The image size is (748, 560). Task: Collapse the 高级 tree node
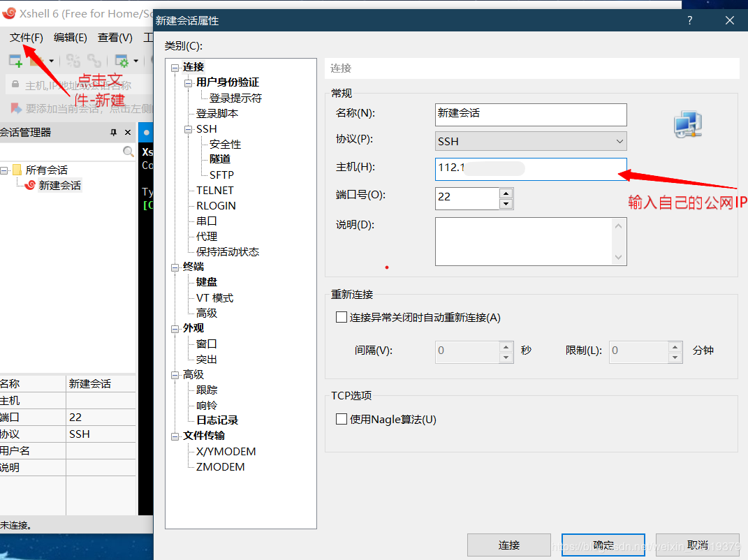tap(175, 376)
